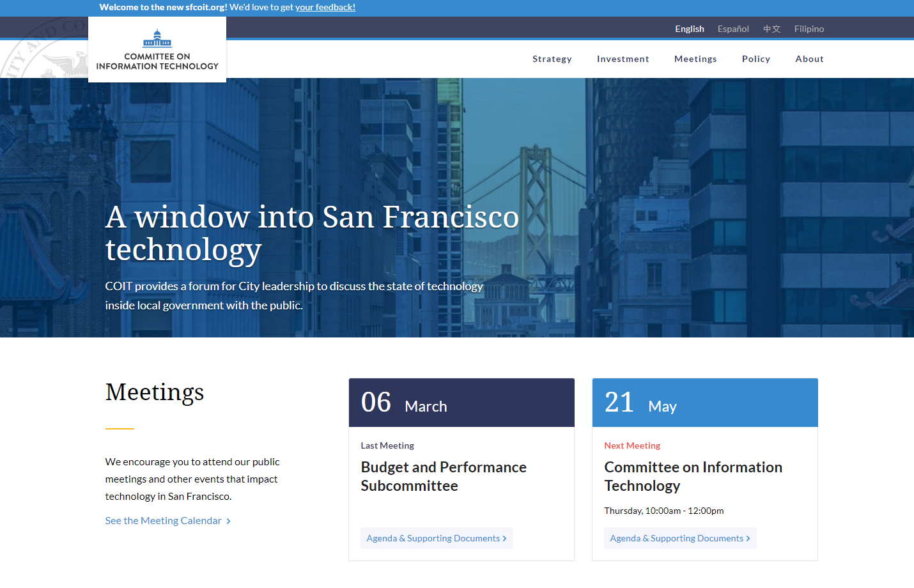
Task: Click Budget and Performance Subcommittee title
Action: (x=443, y=476)
